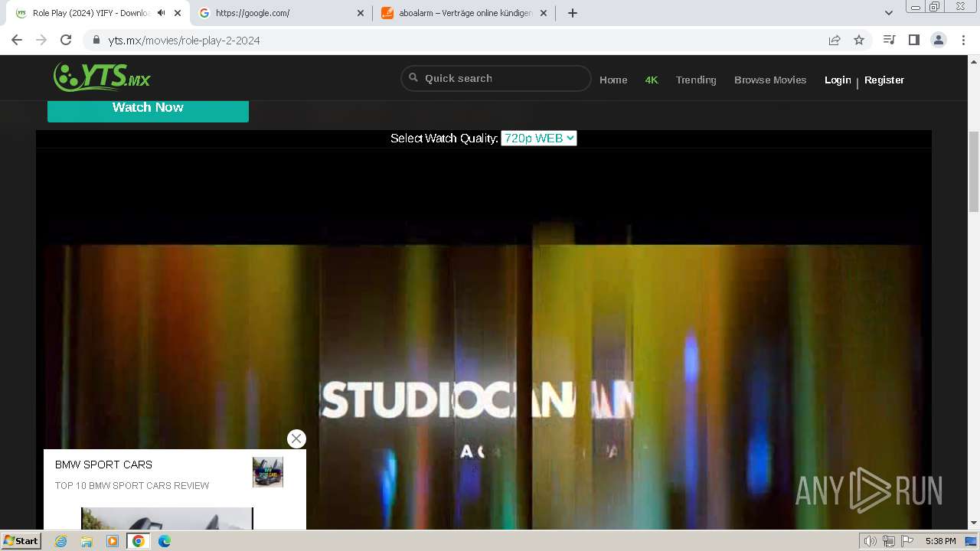Bookmark this page with the star
The image size is (980, 551).
tap(859, 40)
